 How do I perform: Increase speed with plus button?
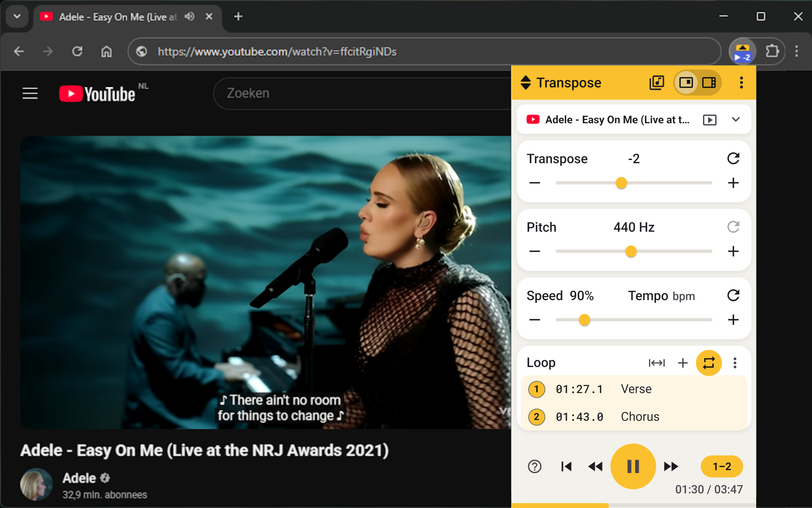733,320
